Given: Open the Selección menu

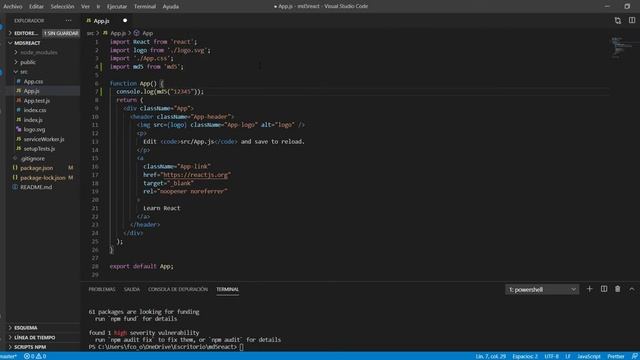Looking at the screenshot, I should (62, 6).
